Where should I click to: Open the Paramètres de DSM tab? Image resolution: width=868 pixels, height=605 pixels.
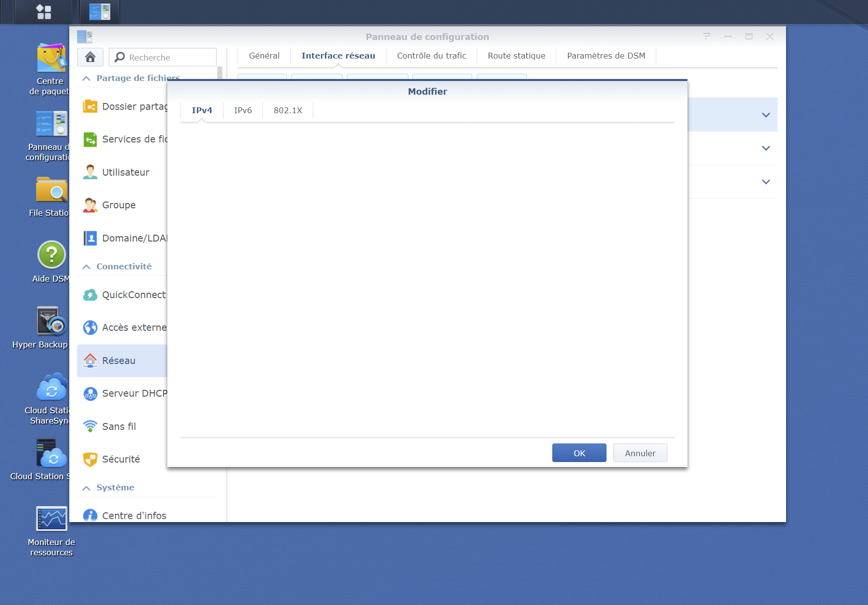[606, 56]
